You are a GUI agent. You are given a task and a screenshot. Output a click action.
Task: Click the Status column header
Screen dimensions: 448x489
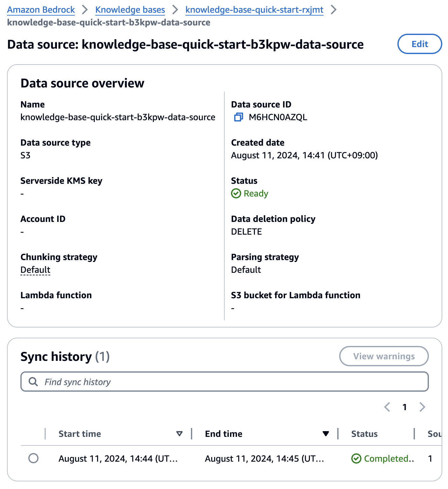coord(364,434)
